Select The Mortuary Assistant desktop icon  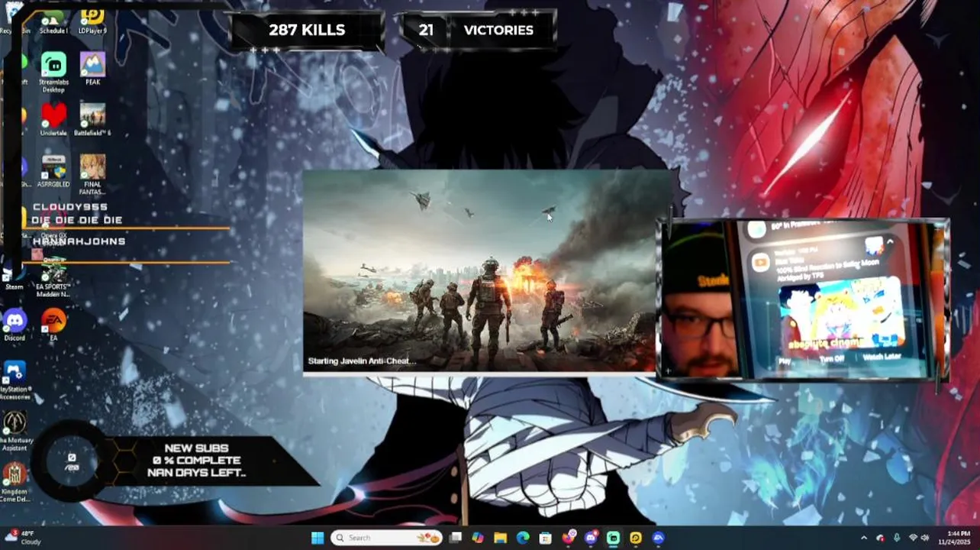point(15,432)
